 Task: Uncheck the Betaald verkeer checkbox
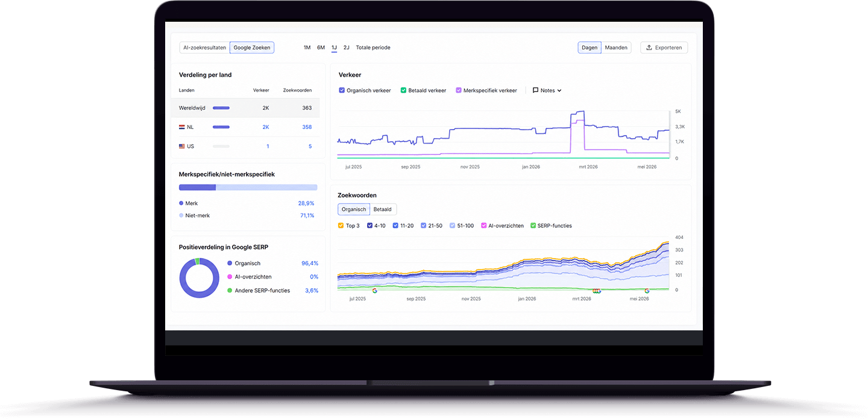(403, 90)
